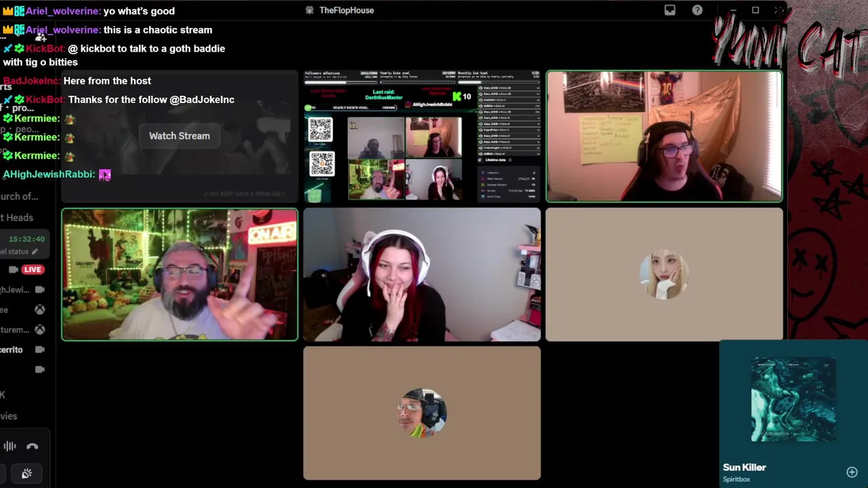Click chat message 'Here from the host'
Image resolution: width=868 pixels, height=488 pixels.
107,81
